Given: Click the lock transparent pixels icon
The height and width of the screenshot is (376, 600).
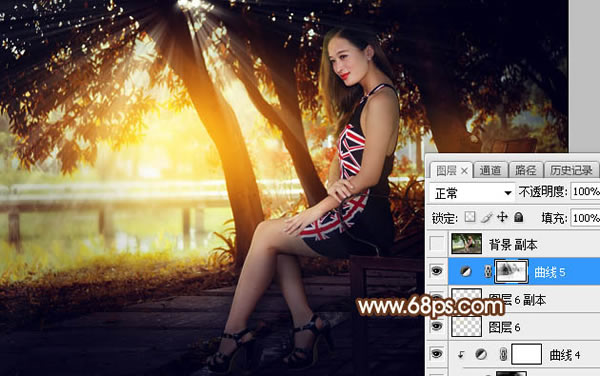Looking at the screenshot, I should pyautogui.click(x=470, y=217).
